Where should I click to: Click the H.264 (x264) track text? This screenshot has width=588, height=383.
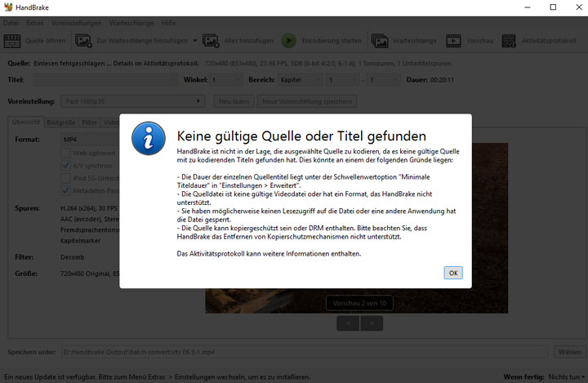pyautogui.click(x=89, y=208)
